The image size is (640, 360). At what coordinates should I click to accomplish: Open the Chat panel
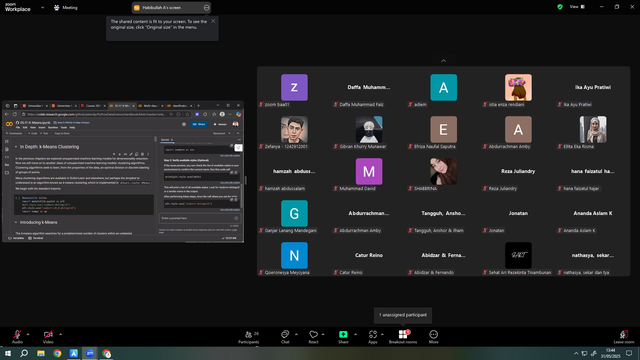point(285,337)
